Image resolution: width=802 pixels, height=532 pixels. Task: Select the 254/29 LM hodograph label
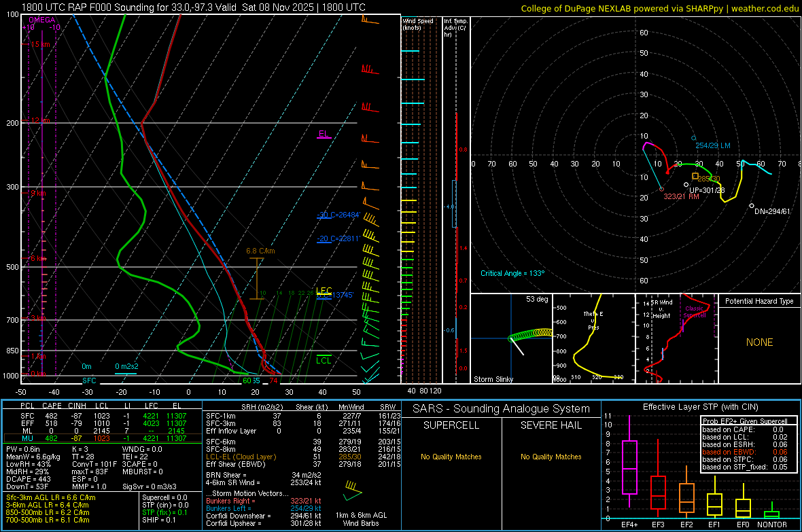point(712,145)
